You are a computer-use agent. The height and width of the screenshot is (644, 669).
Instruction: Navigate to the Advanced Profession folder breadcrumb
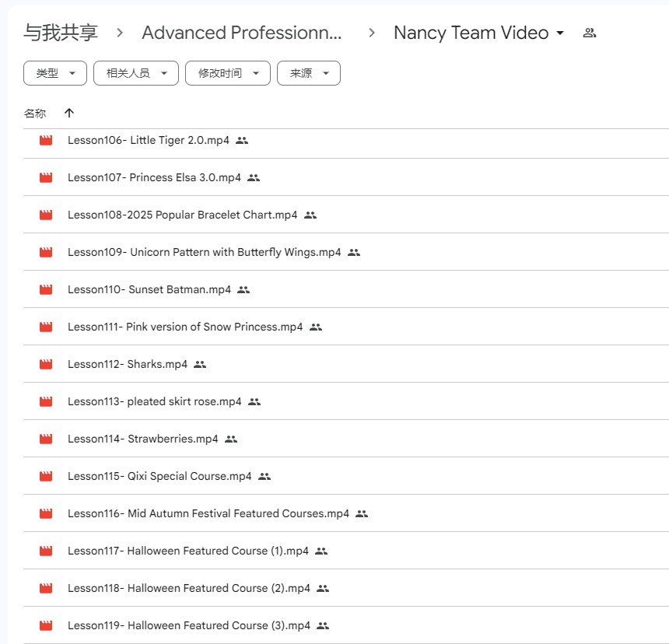coord(241,33)
